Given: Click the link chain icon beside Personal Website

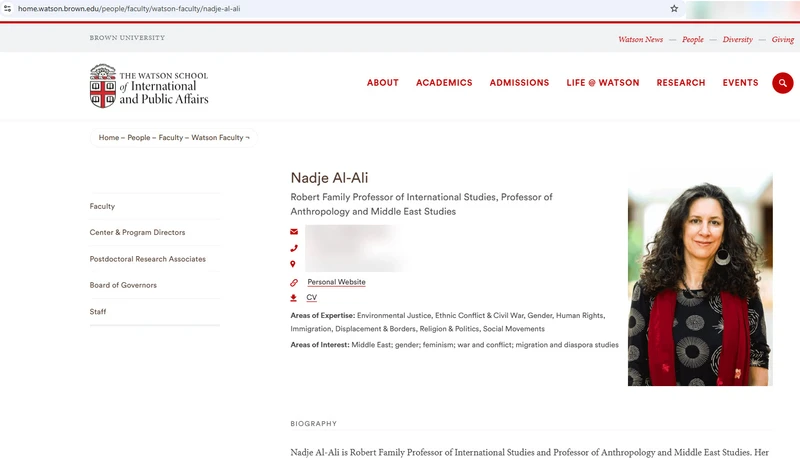Looking at the screenshot, I should 294,282.
